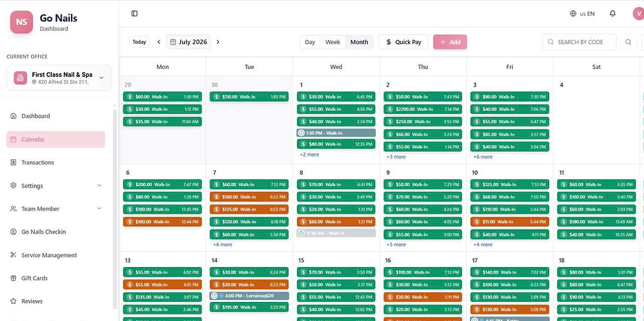Open $66.00 Walk-In 3:24 PM event
The image size is (644, 321).
point(423,134)
